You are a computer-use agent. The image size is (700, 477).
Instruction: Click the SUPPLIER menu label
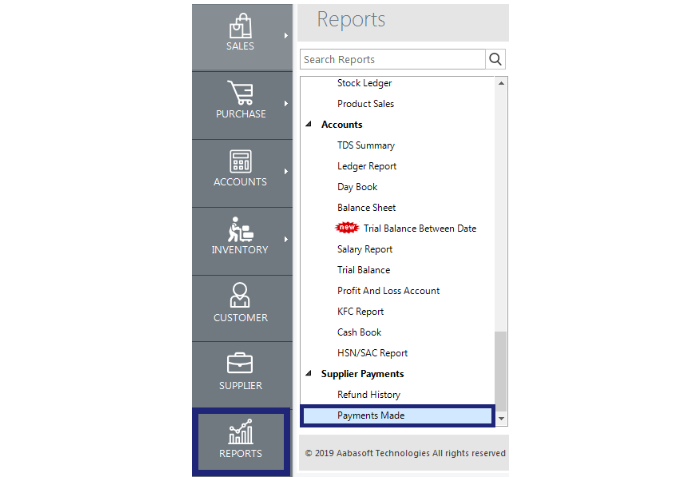click(x=241, y=385)
